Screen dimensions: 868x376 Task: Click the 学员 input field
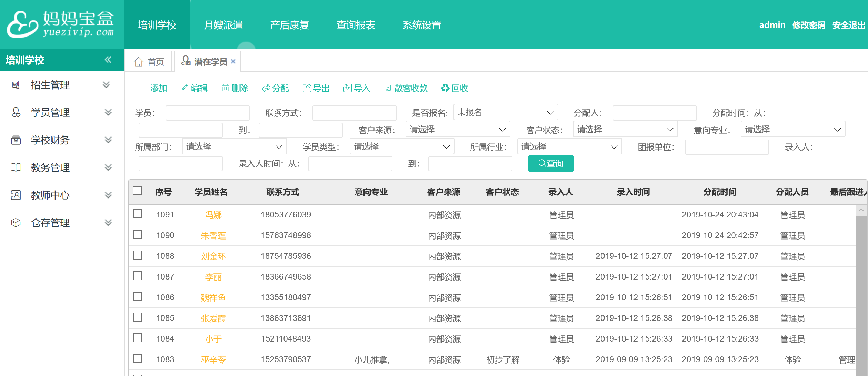(208, 113)
